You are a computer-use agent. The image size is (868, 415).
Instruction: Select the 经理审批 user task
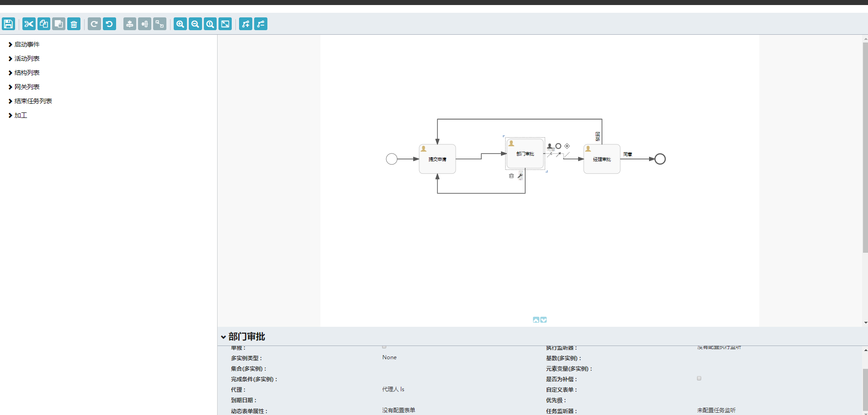pyautogui.click(x=602, y=159)
